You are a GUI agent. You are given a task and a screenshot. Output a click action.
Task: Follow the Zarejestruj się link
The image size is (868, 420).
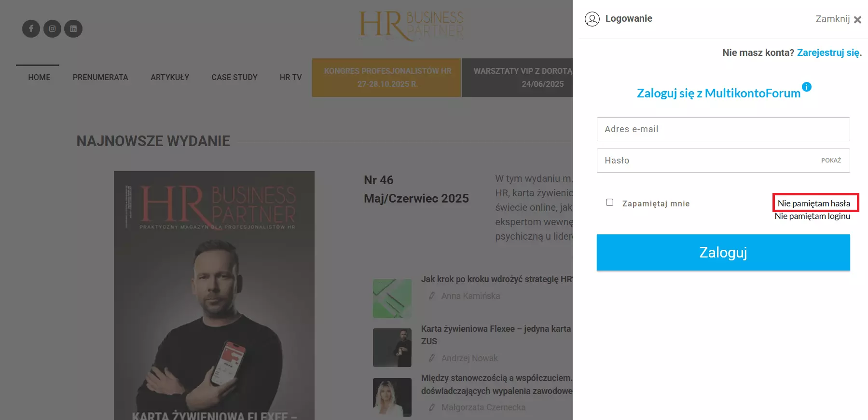pos(828,53)
